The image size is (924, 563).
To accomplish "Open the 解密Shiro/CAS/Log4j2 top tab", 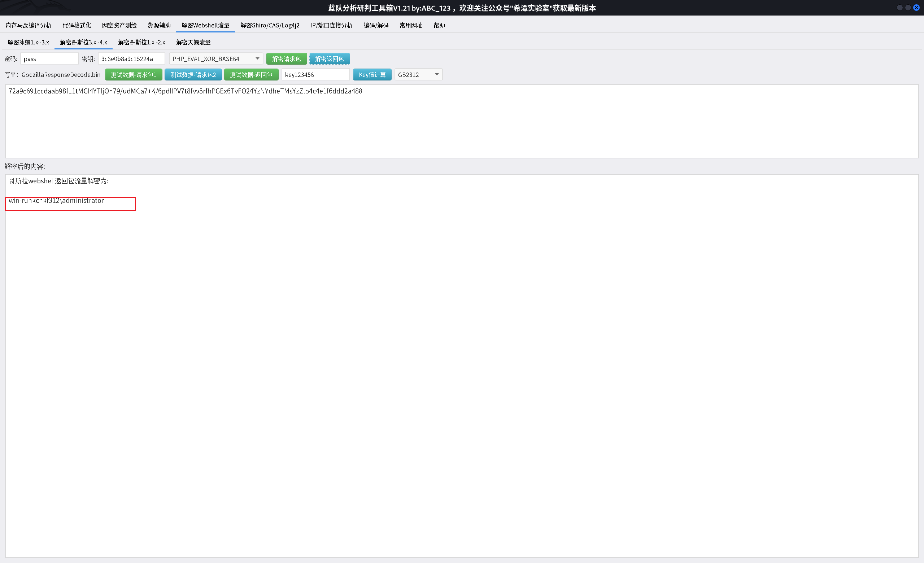I will pyautogui.click(x=270, y=25).
